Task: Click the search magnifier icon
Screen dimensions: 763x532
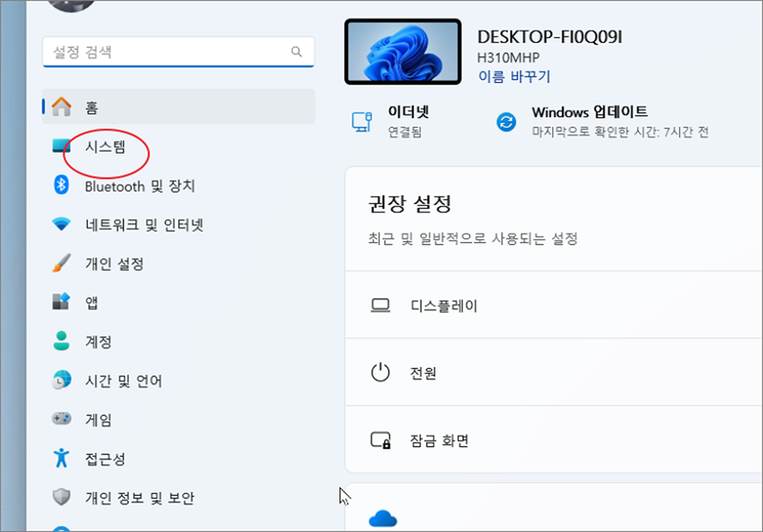Action: [297, 52]
